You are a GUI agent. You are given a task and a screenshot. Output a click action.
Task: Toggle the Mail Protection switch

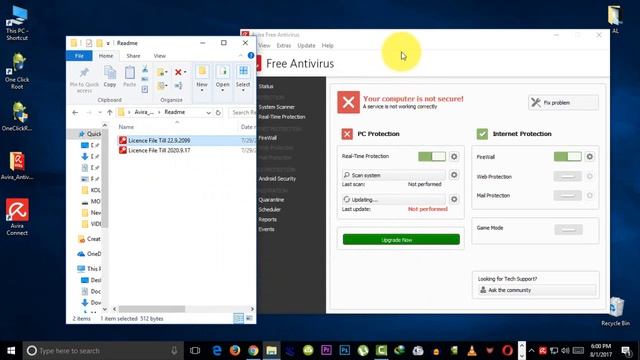click(567, 196)
